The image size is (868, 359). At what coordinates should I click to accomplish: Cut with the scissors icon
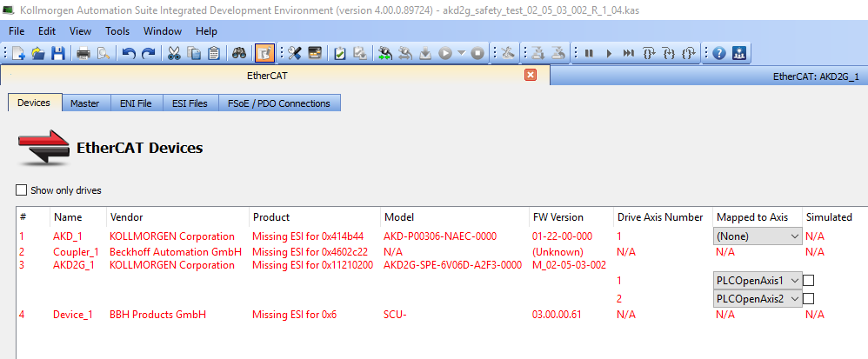174,53
